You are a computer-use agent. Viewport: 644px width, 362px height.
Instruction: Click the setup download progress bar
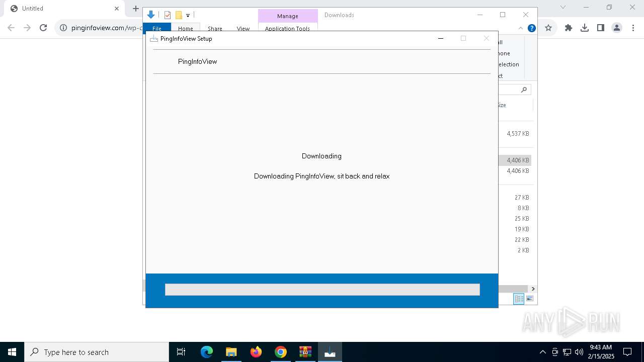point(322,289)
